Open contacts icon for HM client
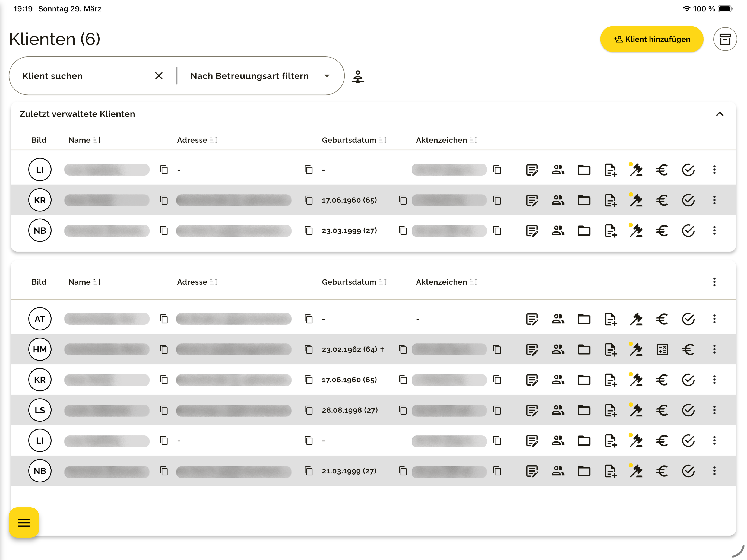This screenshot has height=560, width=747. pos(558,349)
